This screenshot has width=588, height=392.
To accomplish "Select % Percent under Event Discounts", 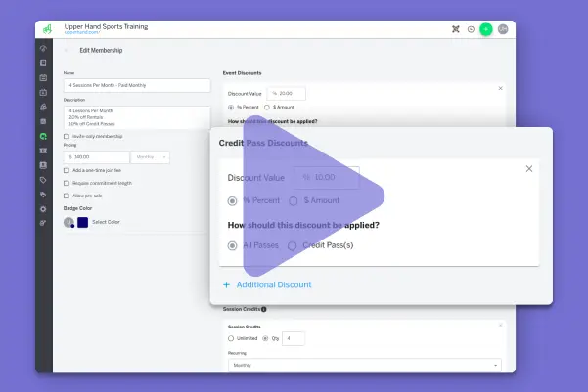I will [231, 108].
